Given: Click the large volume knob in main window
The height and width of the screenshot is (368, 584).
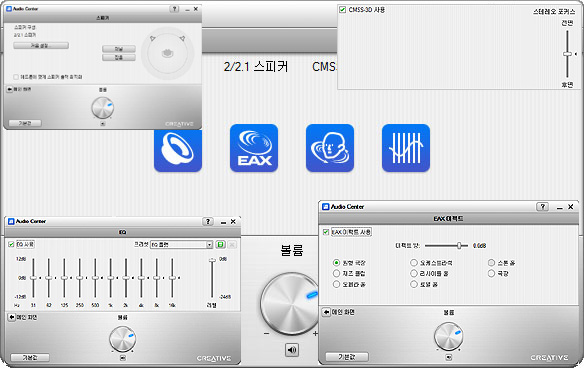Looking at the screenshot, I should [290, 303].
